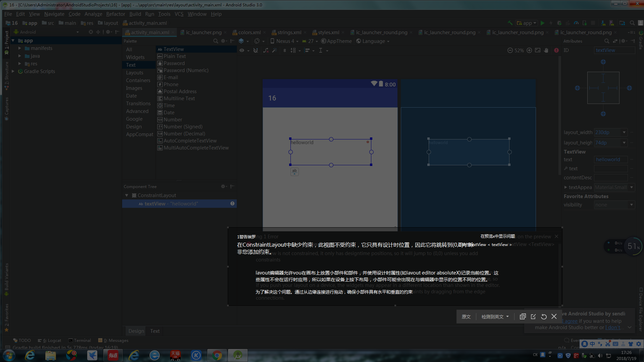Toggle autoconnect magnet icon

point(256,50)
